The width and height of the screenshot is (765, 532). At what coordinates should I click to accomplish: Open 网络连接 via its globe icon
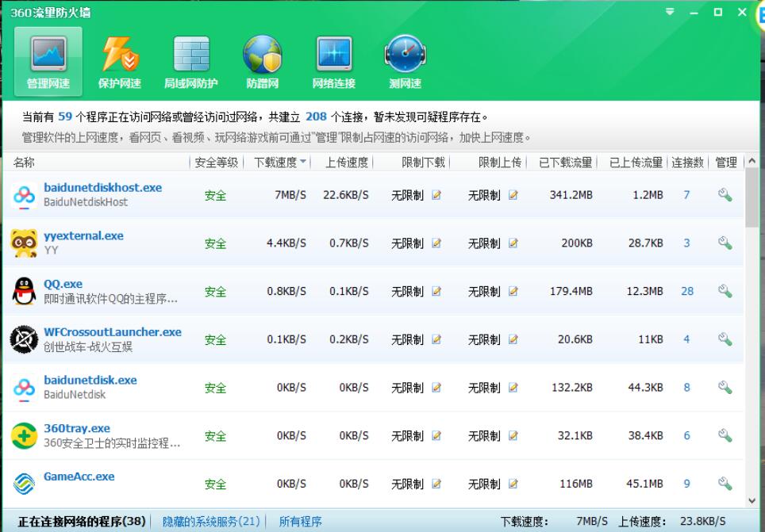(x=333, y=52)
